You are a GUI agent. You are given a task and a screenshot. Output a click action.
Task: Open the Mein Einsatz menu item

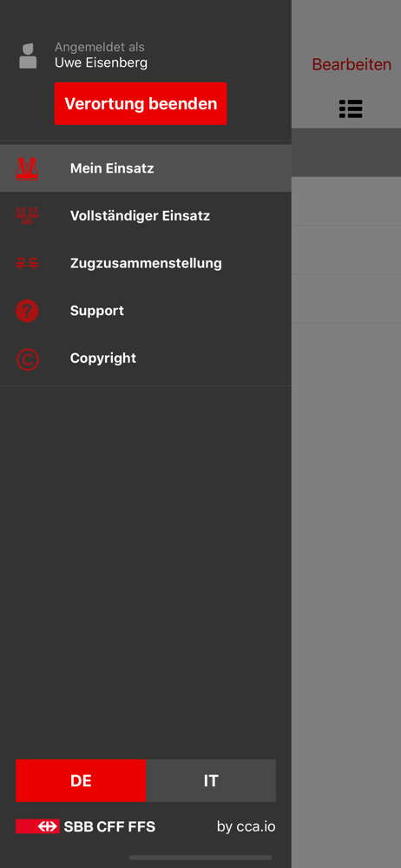[146, 168]
